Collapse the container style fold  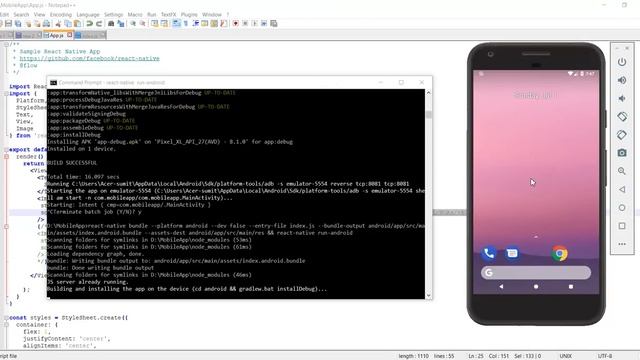pos(7,324)
